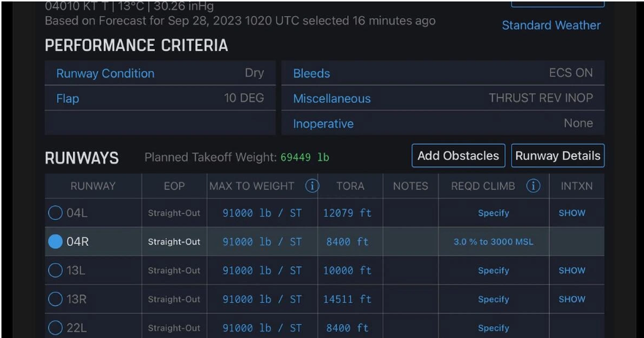The width and height of the screenshot is (644, 338).
Task: Show intersections for runway 13R
Action: click(x=572, y=299)
